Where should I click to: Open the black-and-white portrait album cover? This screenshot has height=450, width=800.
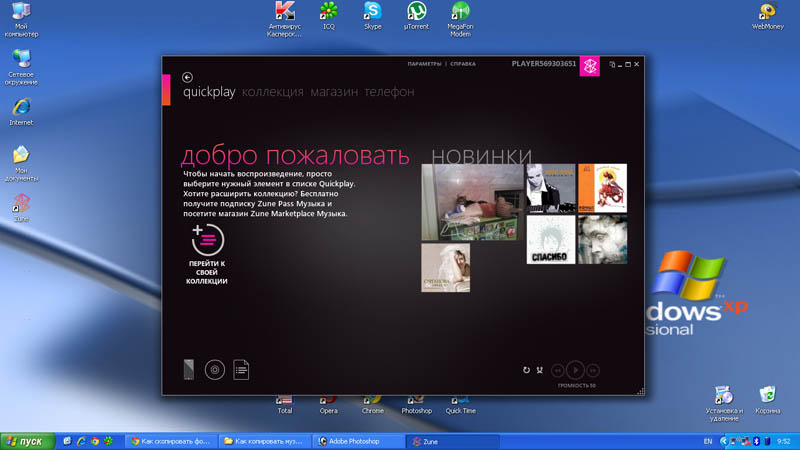(551, 188)
